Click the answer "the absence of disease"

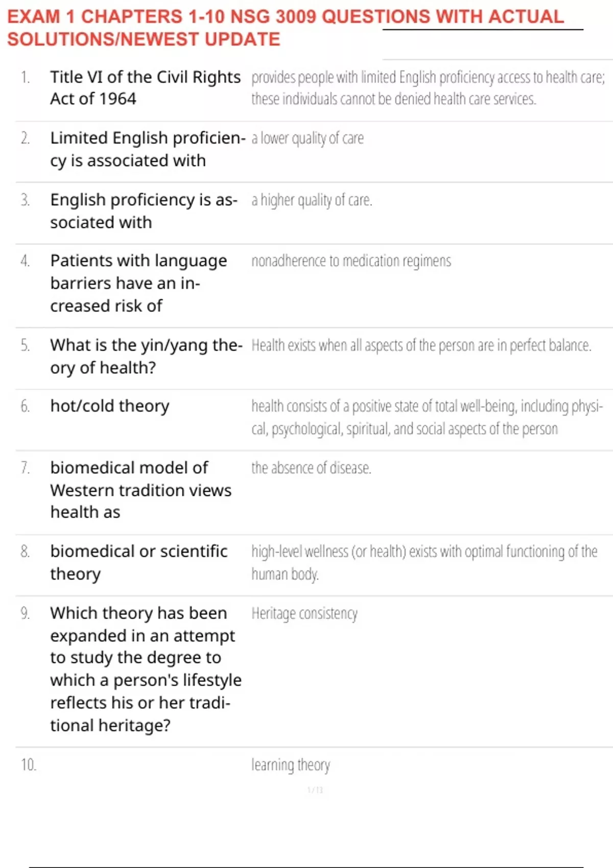tap(311, 468)
